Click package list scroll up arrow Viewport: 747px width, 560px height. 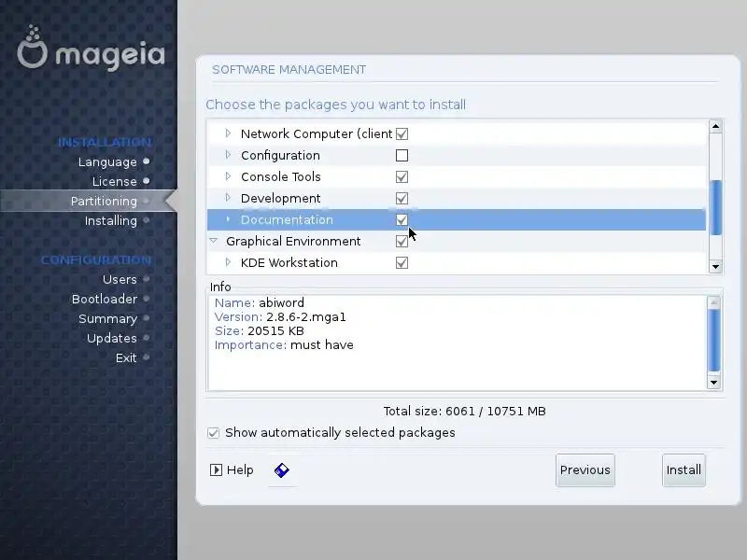[715, 126]
